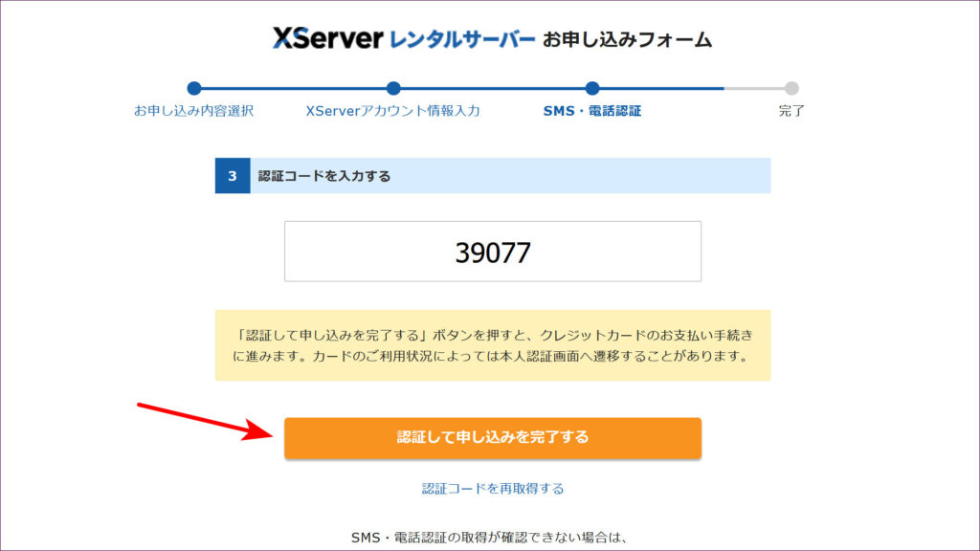
Task: Click the 認証コードを入力する section heading
Action: [324, 176]
